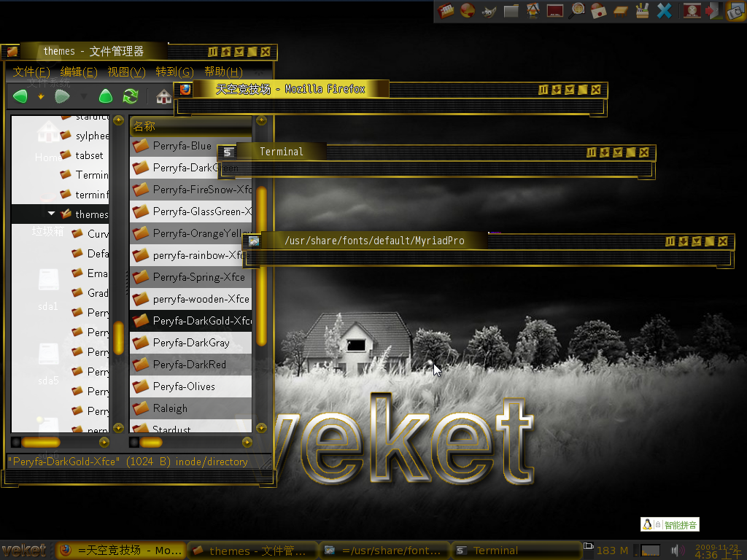
Task: Select the Perryfa-OrangeYellow folder
Action: click(191, 233)
